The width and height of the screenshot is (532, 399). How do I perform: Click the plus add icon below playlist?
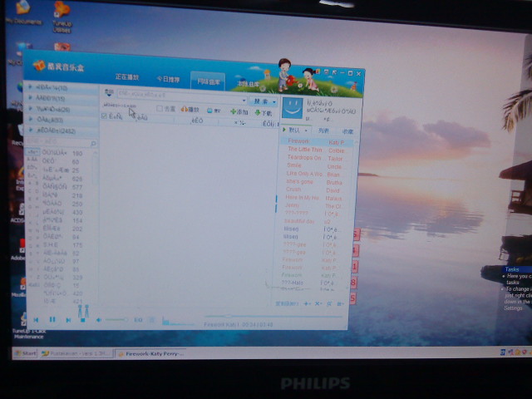pyautogui.click(x=307, y=303)
